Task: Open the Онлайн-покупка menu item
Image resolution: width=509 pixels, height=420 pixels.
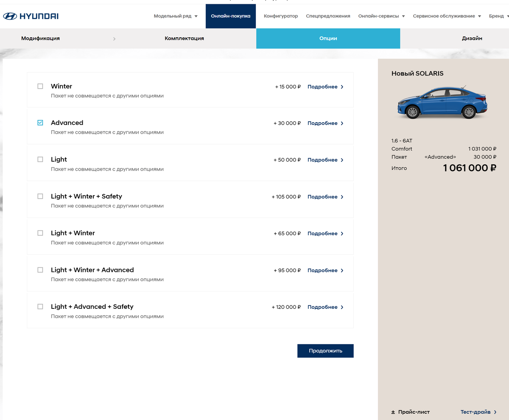Action: [231, 16]
